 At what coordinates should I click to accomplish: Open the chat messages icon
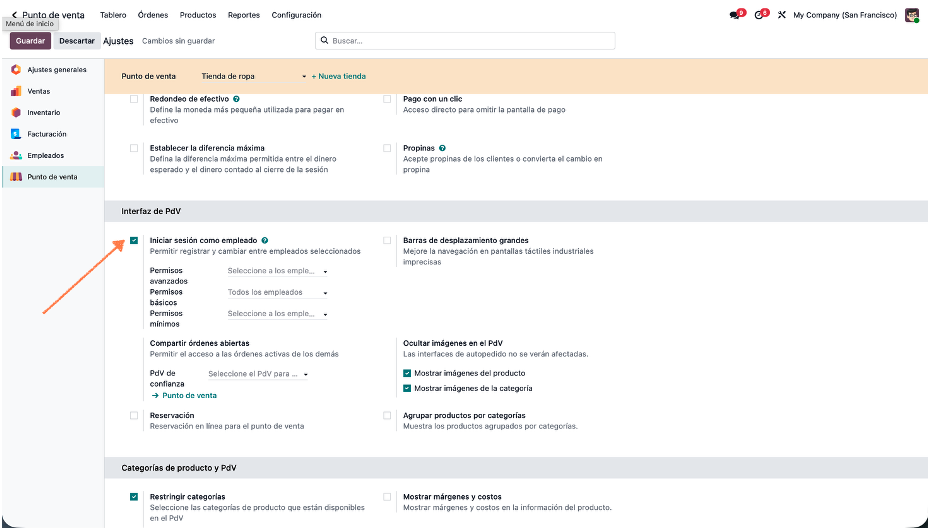pos(735,15)
